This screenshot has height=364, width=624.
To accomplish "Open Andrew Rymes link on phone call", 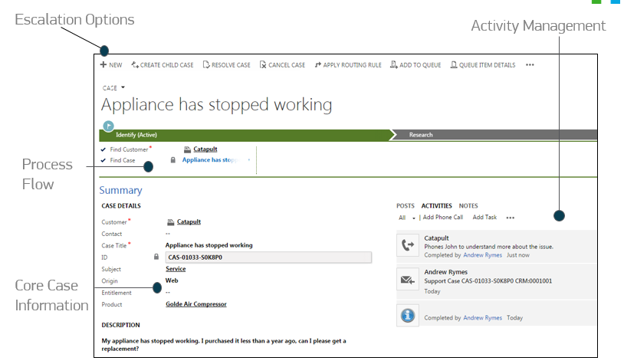I will [482, 255].
